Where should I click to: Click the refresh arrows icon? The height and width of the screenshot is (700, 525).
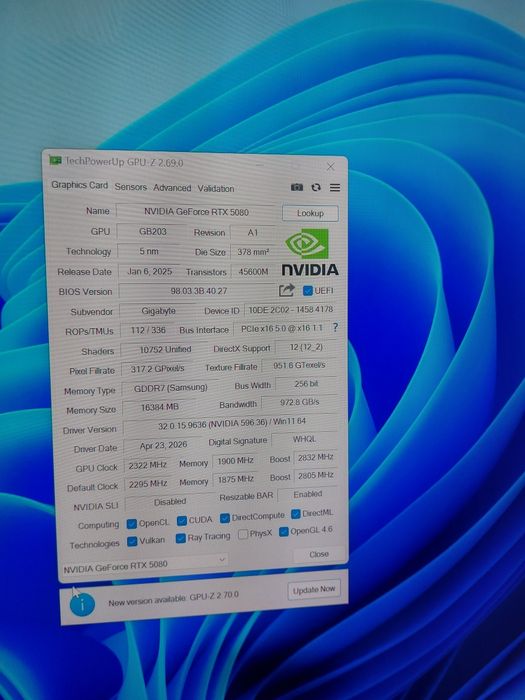click(316, 188)
